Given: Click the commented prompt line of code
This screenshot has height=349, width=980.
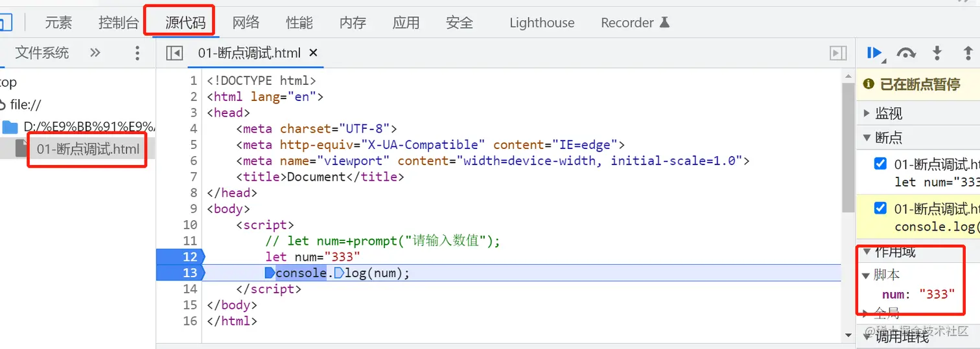Looking at the screenshot, I should [382, 241].
